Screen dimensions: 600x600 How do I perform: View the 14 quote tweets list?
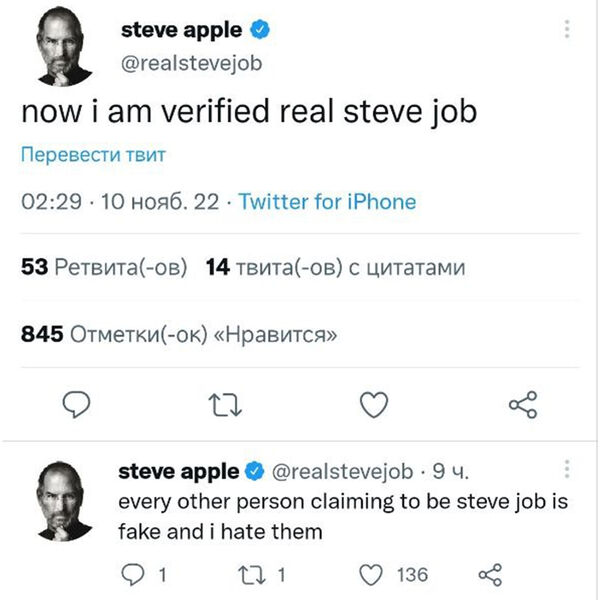[x=334, y=268]
